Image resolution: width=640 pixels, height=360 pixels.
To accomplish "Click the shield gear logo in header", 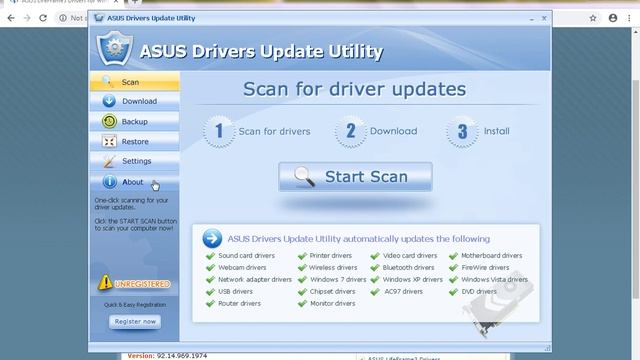I will pyautogui.click(x=115, y=49).
